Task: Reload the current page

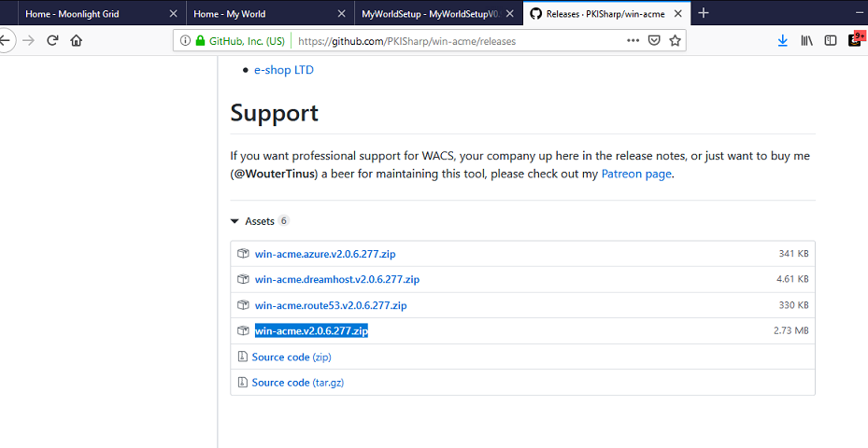Action: [52, 40]
